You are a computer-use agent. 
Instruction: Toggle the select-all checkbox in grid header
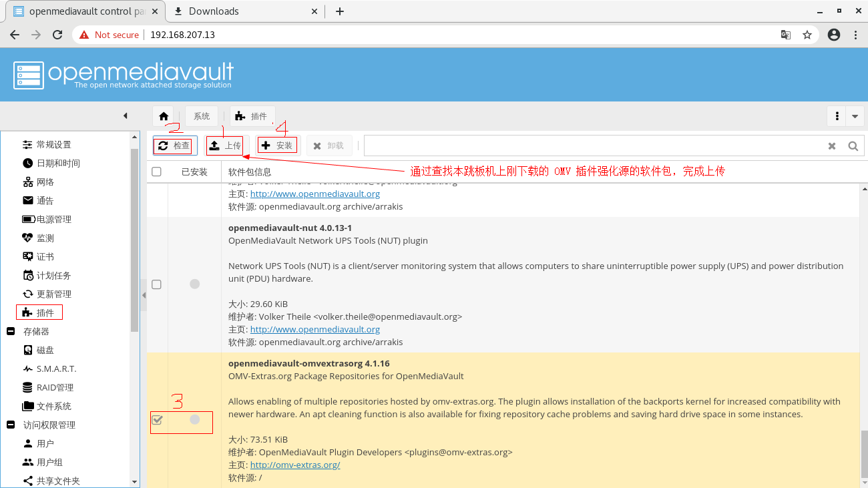pyautogui.click(x=156, y=172)
